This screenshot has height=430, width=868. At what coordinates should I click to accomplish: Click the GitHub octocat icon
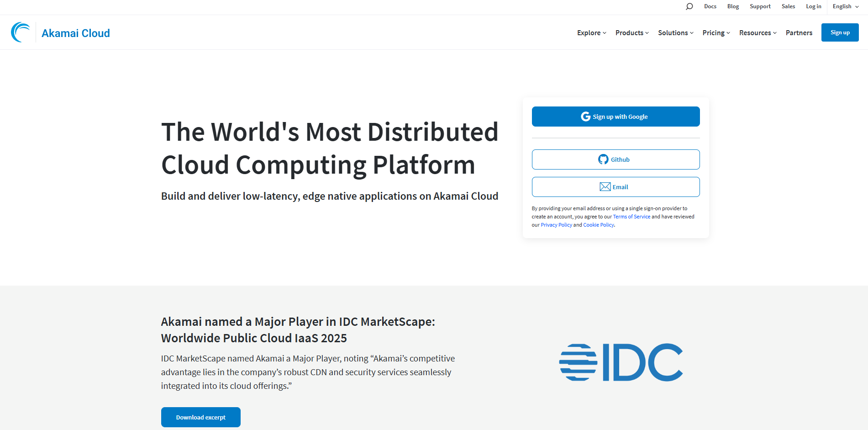click(603, 159)
